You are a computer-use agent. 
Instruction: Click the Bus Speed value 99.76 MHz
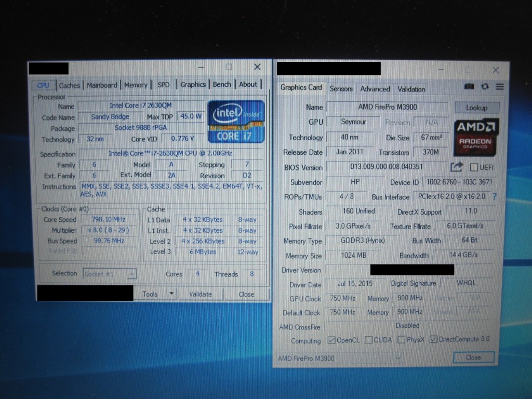[x=109, y=241]
